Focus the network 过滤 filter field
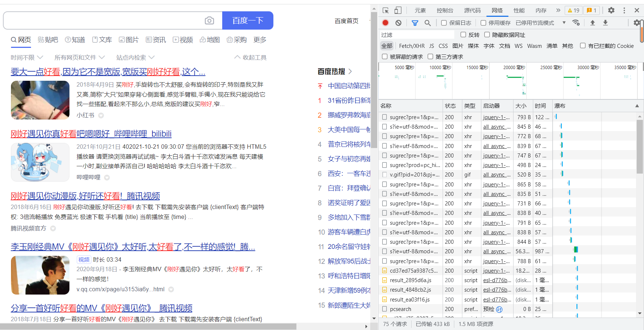 point(417,35)
